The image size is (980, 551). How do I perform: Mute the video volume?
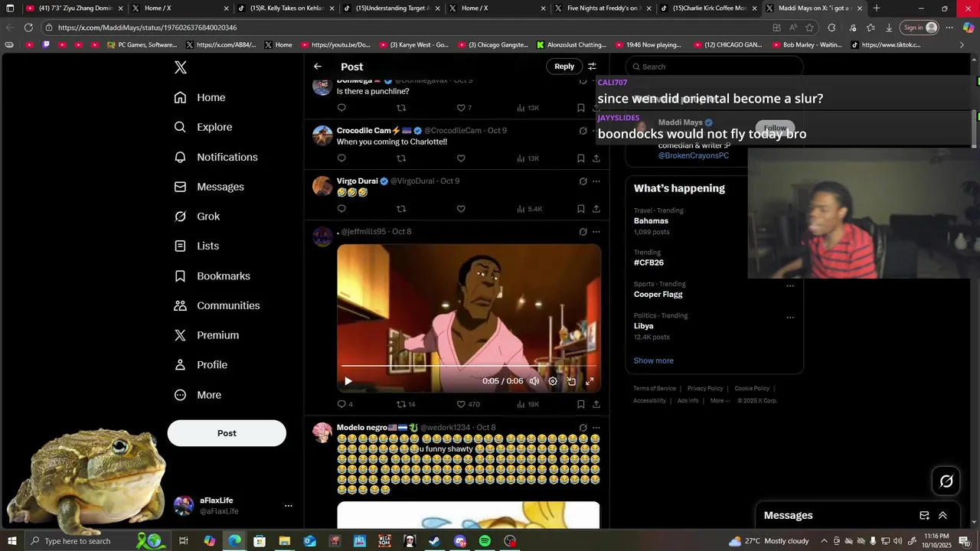point(534,381)
